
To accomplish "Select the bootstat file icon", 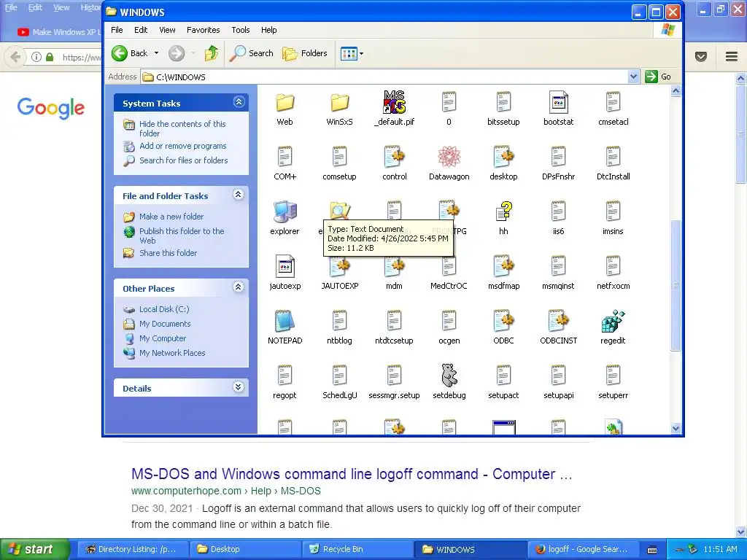I will point(558,102).
